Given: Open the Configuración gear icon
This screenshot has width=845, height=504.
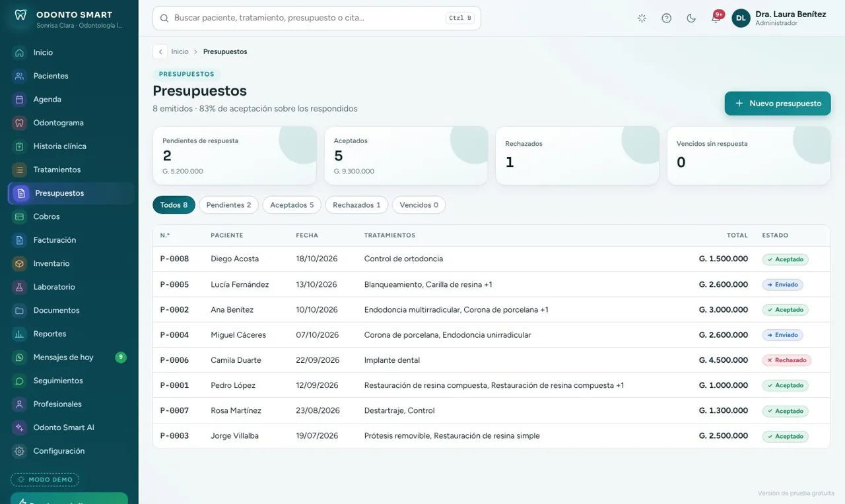Looking at the screenshot, I should (x=20, y=451).
